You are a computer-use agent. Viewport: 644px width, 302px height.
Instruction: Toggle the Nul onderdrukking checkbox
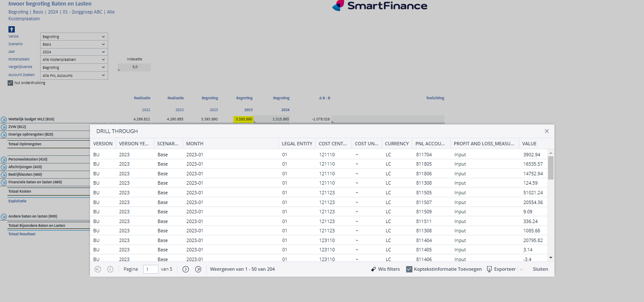tap(11, 83)
